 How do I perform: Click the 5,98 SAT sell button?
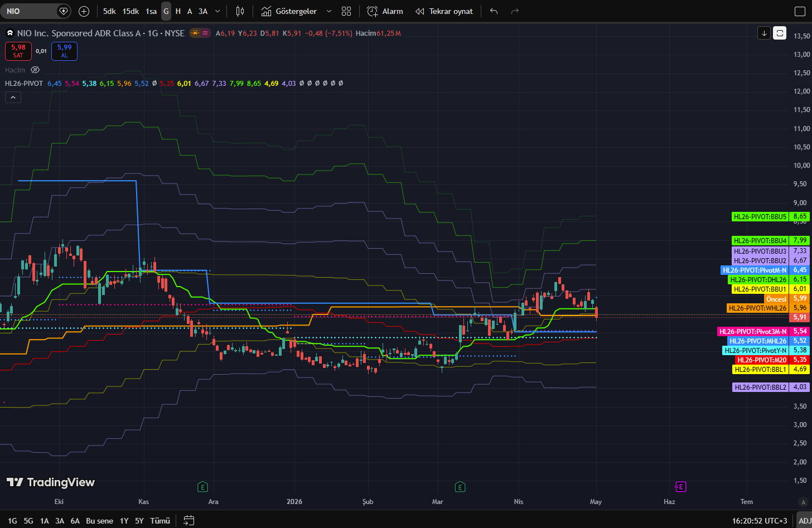point(18,51)
